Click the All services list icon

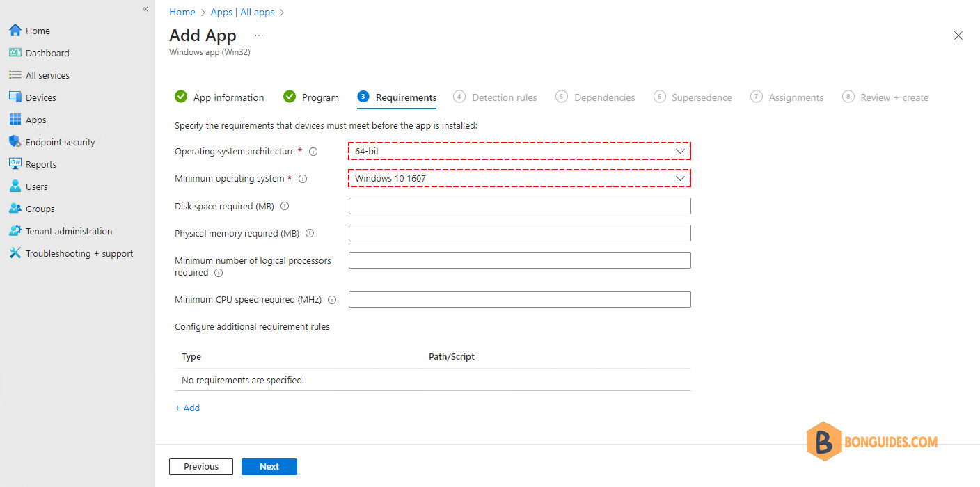click(15, 75)
